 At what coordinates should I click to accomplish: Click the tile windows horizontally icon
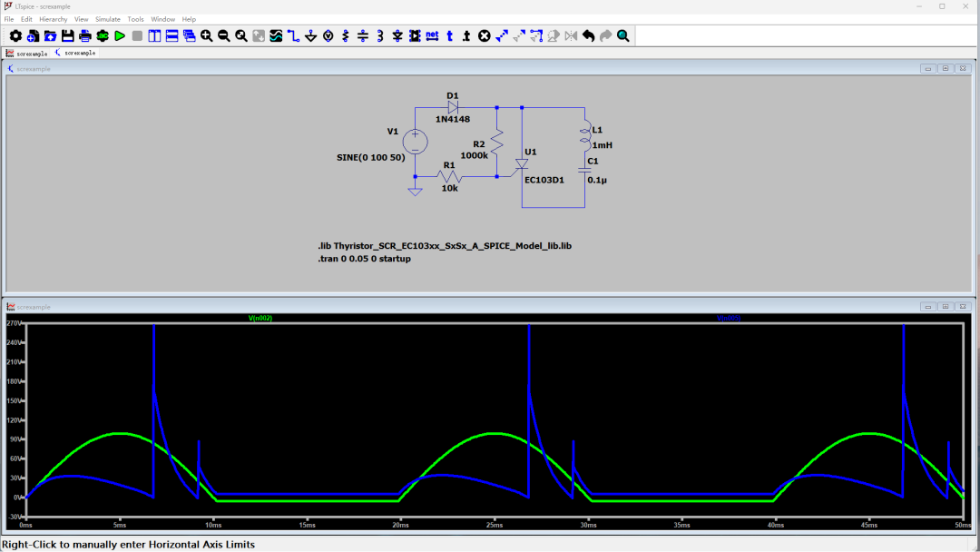click(x=172, y=36)
